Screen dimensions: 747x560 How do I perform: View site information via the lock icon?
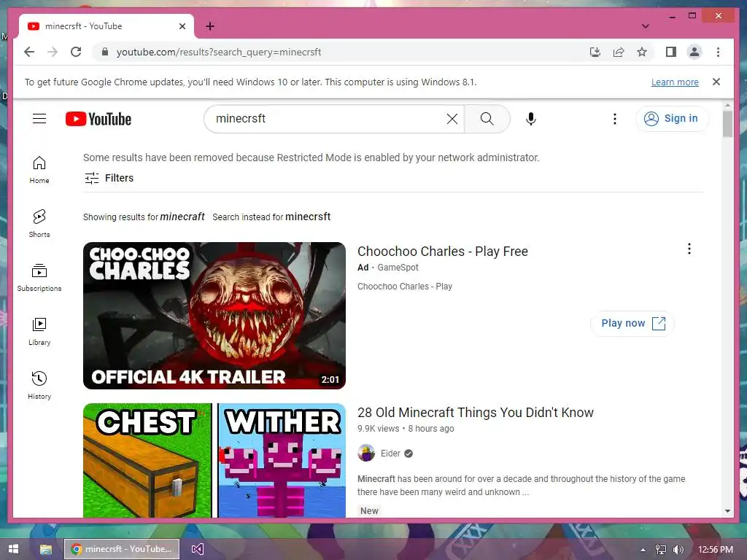click(105, 52)
